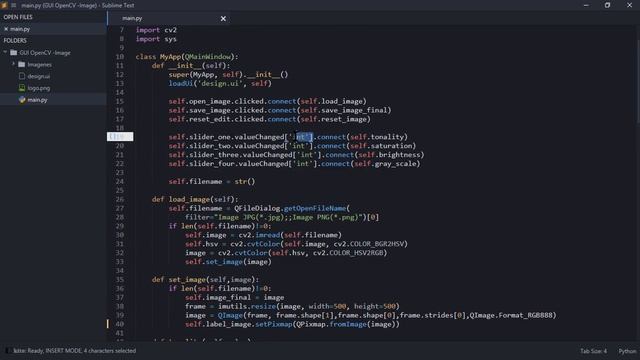The image size is (640, 360).
Task: Click 'QImage.Format_RGB888' on line 39
Action: pos(511,315)
